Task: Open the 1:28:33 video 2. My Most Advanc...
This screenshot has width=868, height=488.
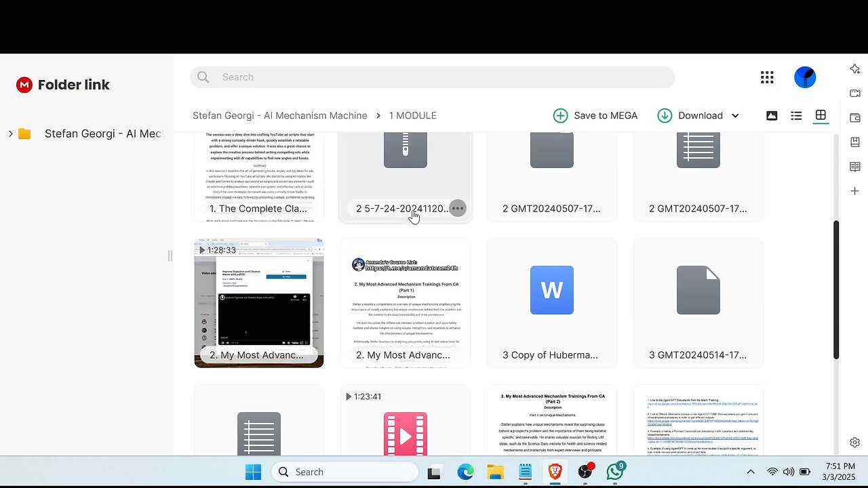Action: pos(259,303)
